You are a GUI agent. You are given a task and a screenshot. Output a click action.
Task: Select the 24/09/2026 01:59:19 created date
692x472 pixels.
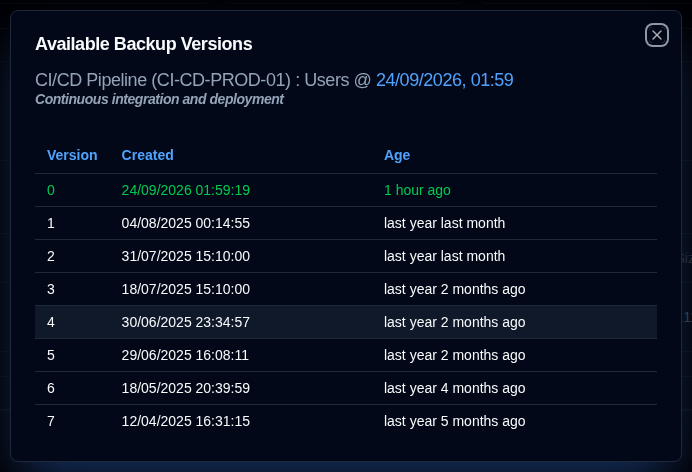coord(186,190)
